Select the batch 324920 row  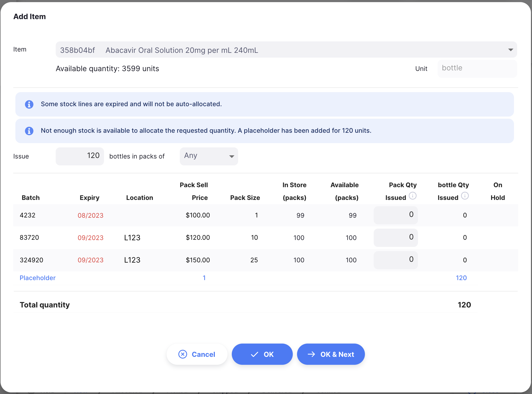point(265,260)
